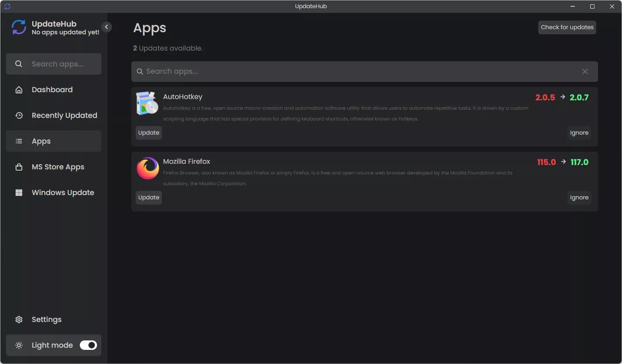Open Recently Updated via the clock icon
The height and width of the screenshot is (364, 622).
coord(19,115)
